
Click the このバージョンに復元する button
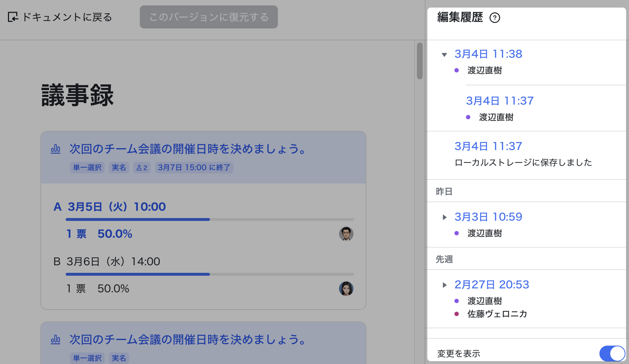(x=208, y=17)
